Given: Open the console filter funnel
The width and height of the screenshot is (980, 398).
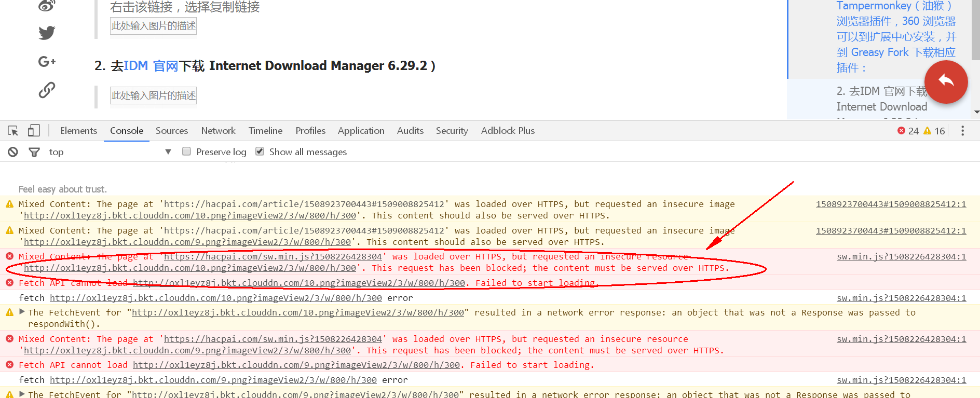Looking at the screenshot, I should (x=34, y=152).
